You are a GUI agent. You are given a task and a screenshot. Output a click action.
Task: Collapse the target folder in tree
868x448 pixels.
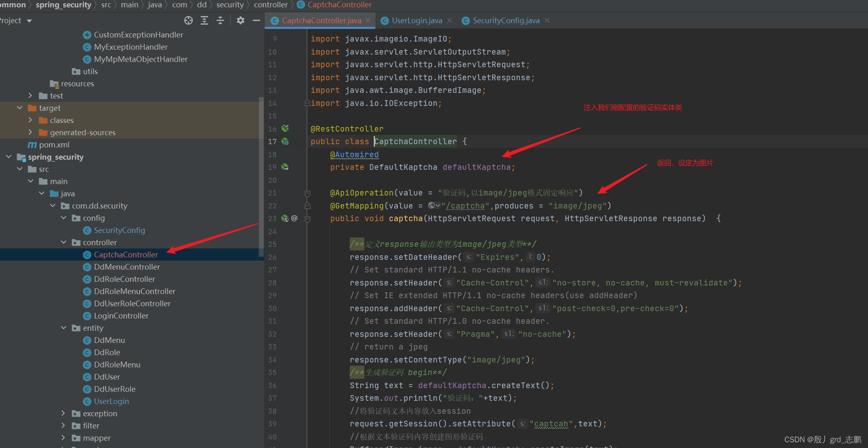pyautogui.click(x=20, y=108)
